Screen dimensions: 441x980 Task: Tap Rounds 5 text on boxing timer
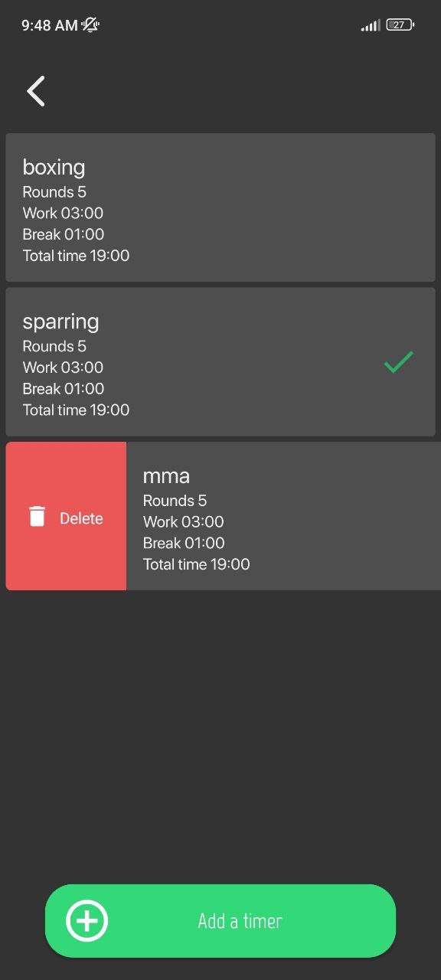pyautogui.click(x=54, y=191)
